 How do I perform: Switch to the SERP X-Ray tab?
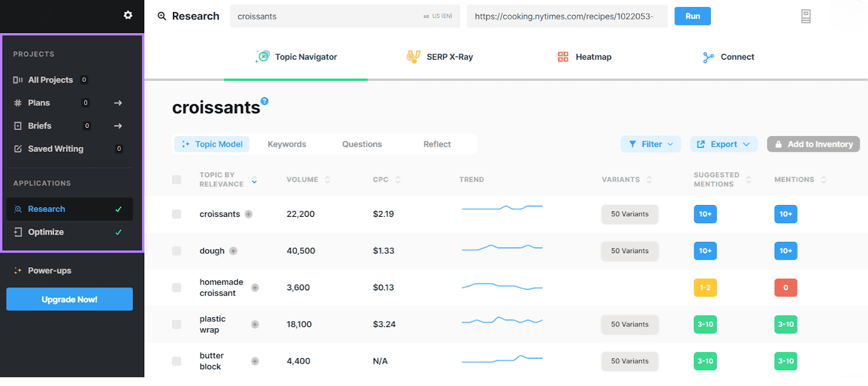[440, 57]
